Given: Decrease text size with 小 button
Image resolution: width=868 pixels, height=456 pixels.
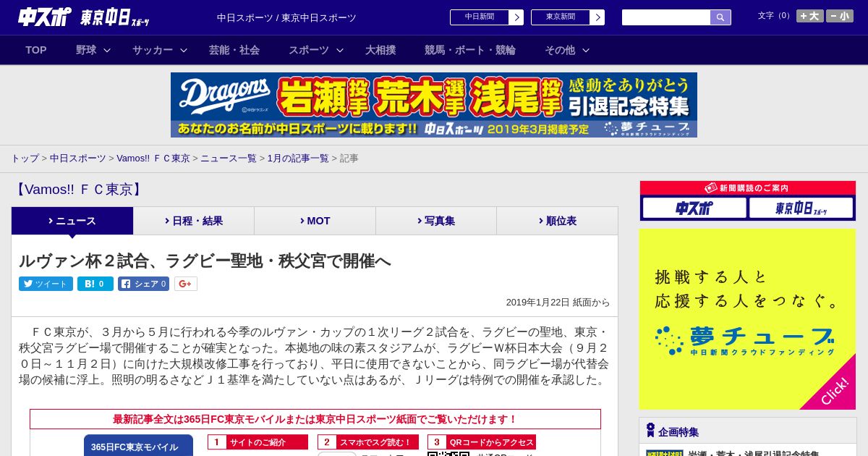Looking at the screenshot, I should coord(840,16).
